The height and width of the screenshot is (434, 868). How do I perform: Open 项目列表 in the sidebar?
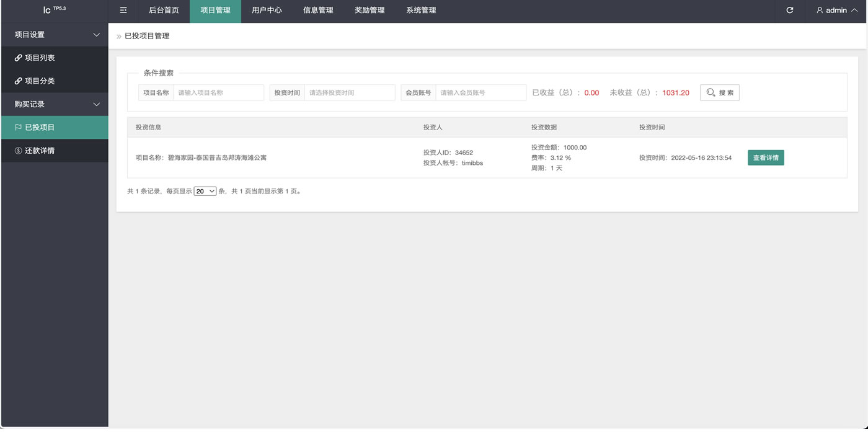click(x=54, y=58)
